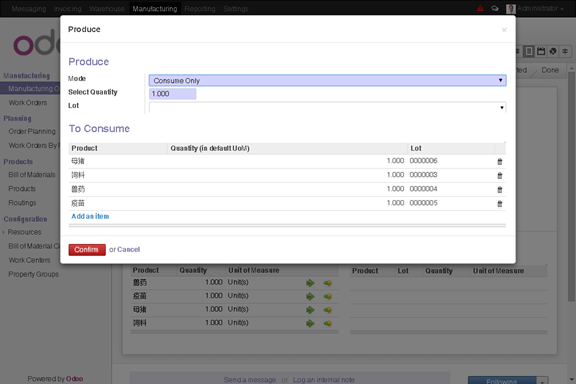Open the Invoicing top menu
The width and height of the screenshot is (576, 384).
[67, 9]
